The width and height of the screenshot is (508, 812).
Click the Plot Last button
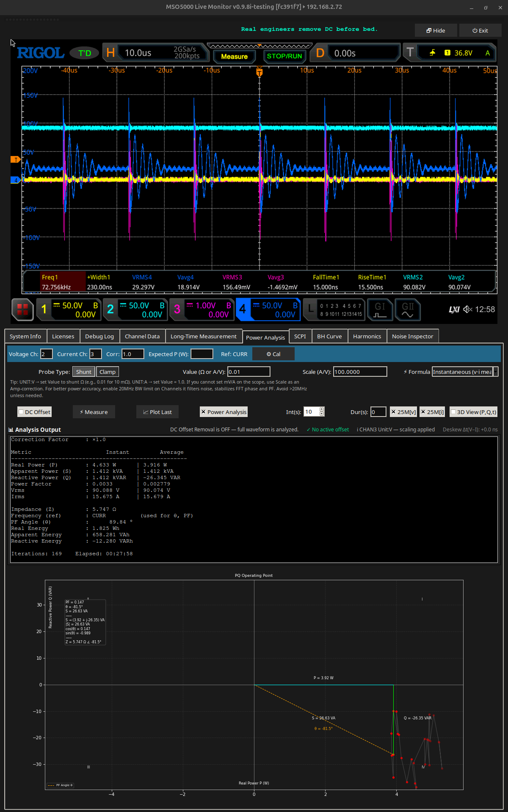(157, 412)
